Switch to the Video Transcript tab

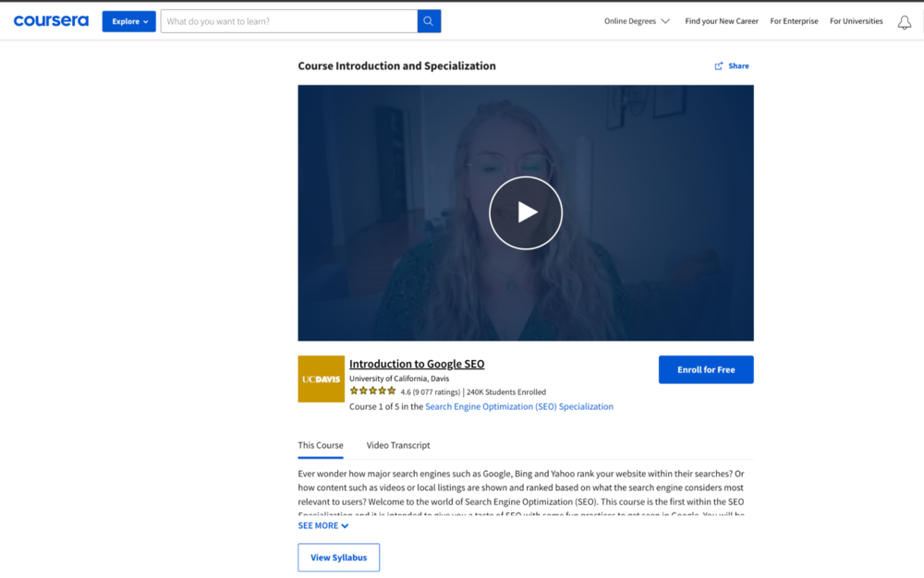pyautogui.click(x=398, y=445)
